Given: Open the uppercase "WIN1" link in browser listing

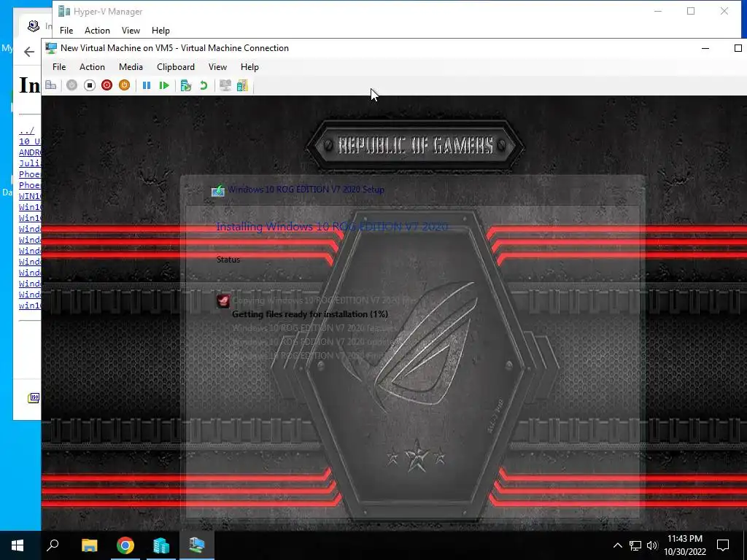Looking at the screenshot, I should click(x=29, y=196).
